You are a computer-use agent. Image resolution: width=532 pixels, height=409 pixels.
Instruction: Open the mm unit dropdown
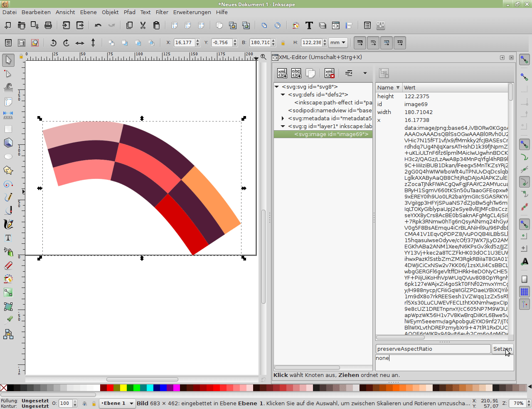tap(338, 42)
